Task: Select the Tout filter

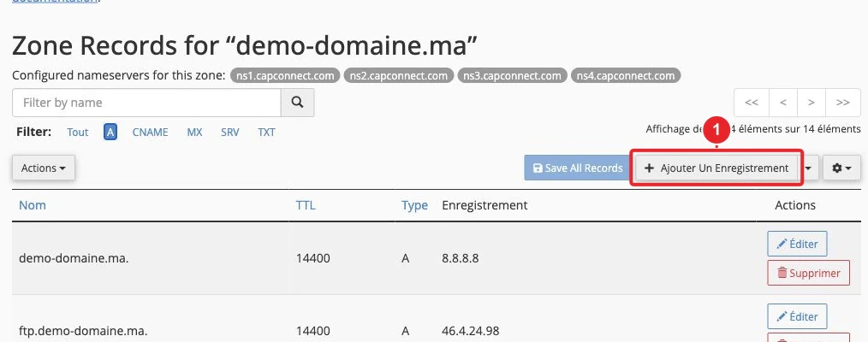Action: (x=78, y=133)
